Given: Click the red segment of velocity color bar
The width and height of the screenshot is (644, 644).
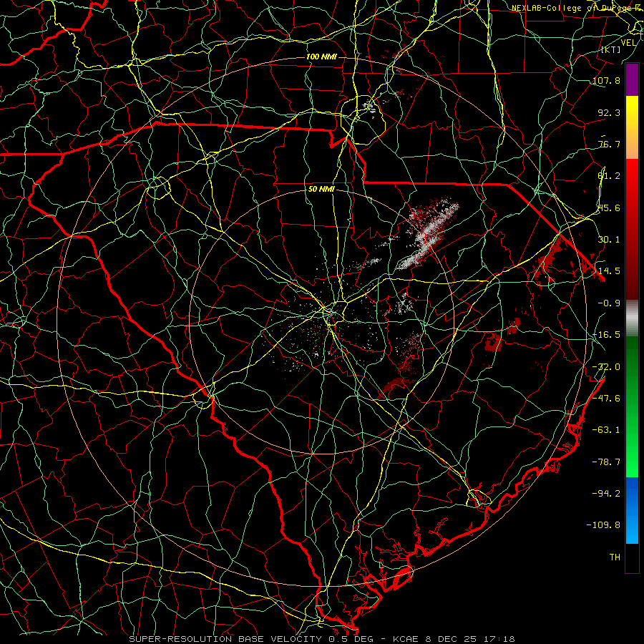Looking at the screenshot, I should 632,229.
